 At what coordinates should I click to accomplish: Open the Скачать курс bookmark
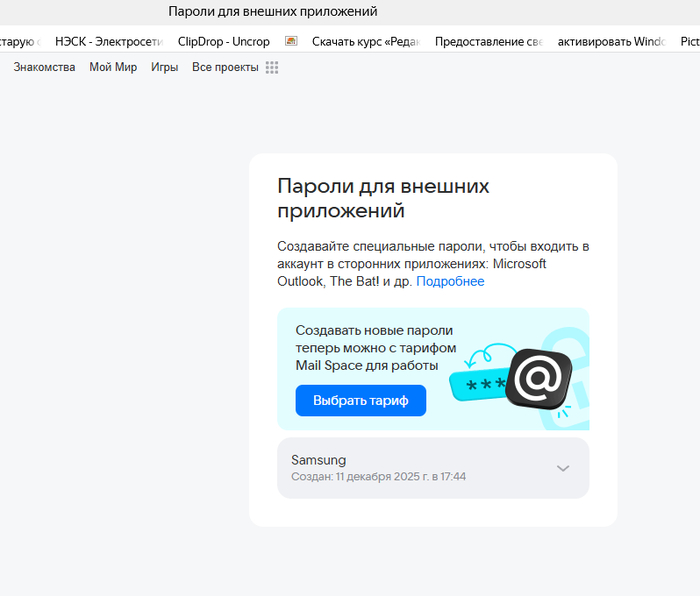(364, 41)
